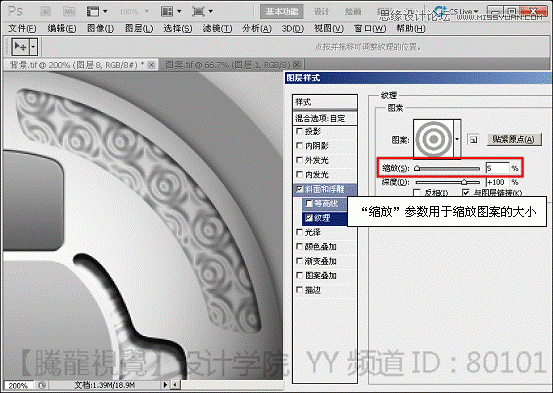Screen dimensions: 553x393
Task: Open the 分析(A) menu
Action: [x=256, y=28]
